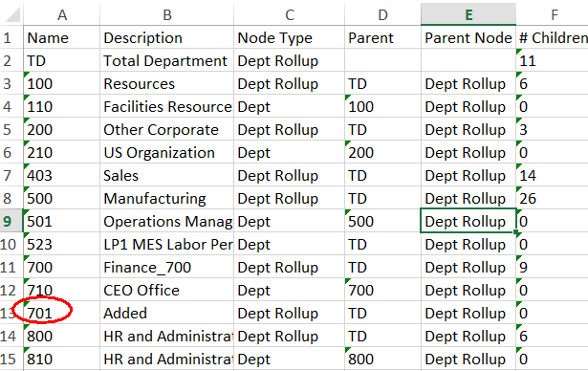Click the '# Children' header cell
The height and width of the screenshot is (371, 588).
tap(552, 38)
